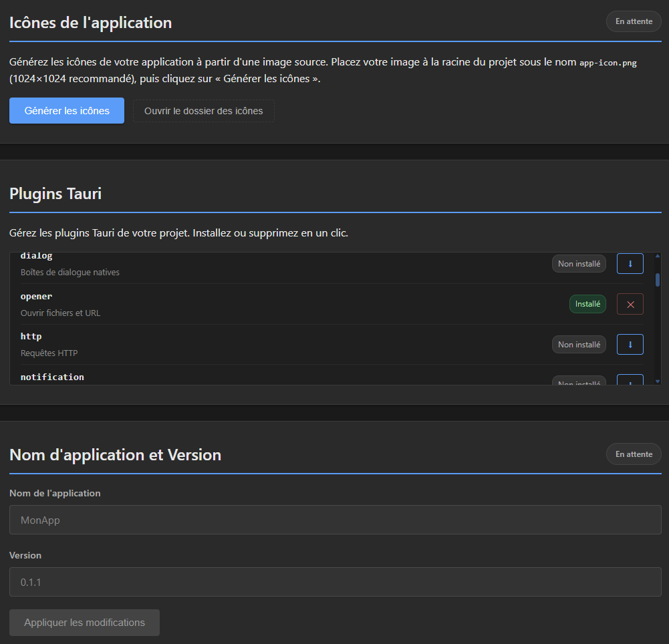669x644 pixels.
Task: Click the Icônes de l'application heading
Action: pyautogui.click(x=90, y=23)
